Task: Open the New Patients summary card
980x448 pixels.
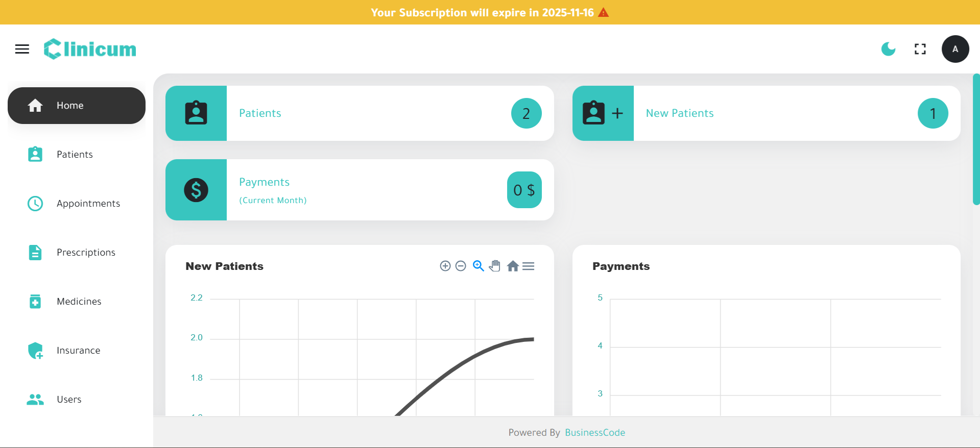Action: click(766, 113)
